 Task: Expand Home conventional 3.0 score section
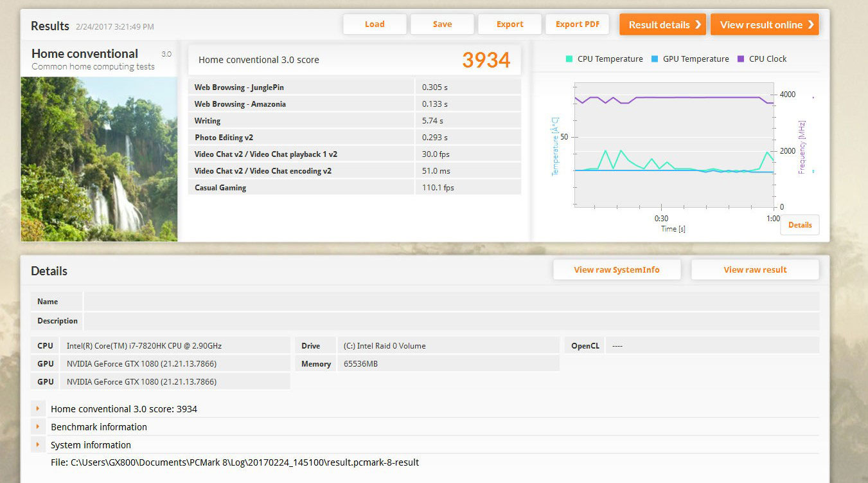(38, 409)
